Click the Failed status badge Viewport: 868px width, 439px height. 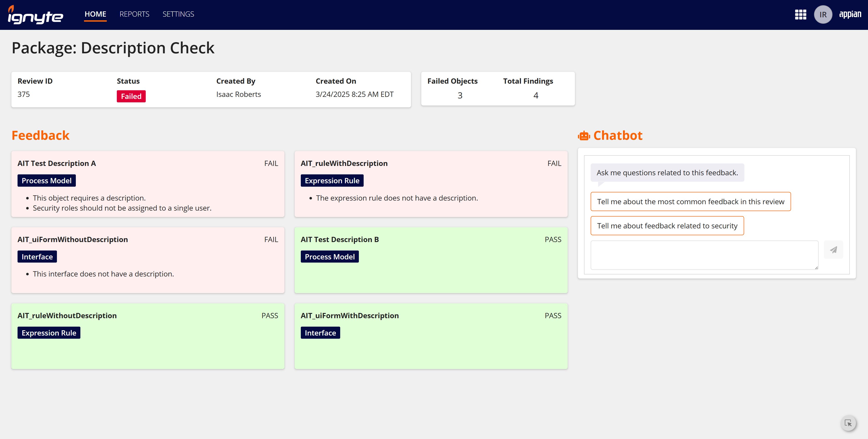coord(131,96)
